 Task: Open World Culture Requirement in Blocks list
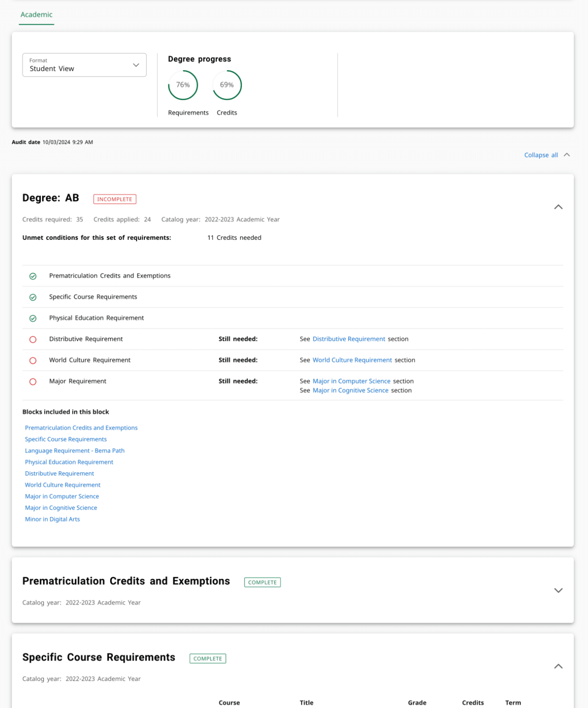[x=63, y=485]
